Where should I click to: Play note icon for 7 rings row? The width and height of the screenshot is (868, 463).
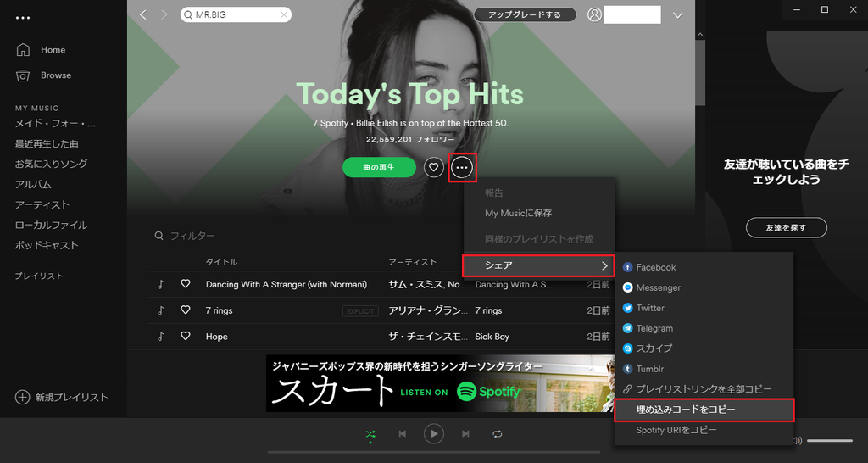coord(161,310)
